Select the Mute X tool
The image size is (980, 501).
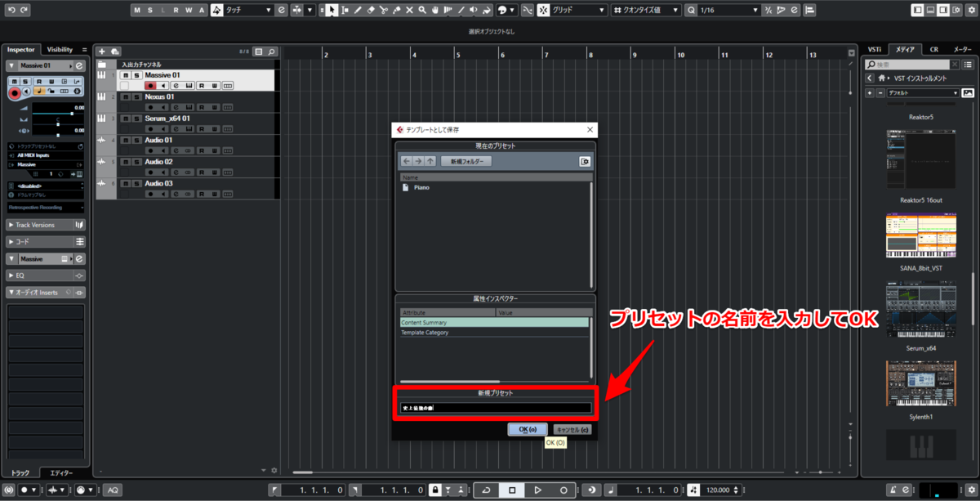(x=410, y=10)
